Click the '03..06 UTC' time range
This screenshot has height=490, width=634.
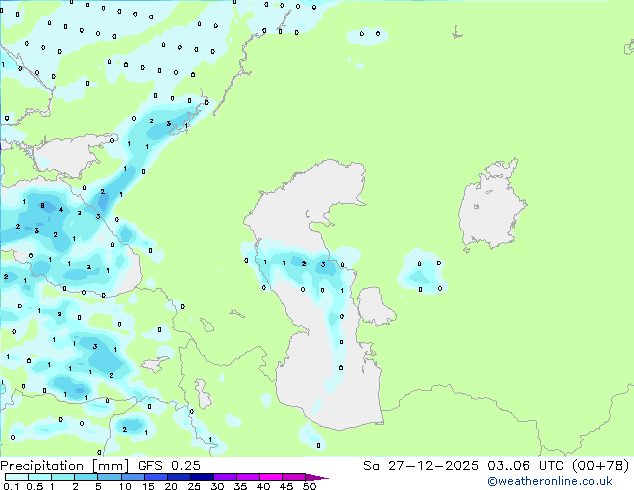(525, 466)
